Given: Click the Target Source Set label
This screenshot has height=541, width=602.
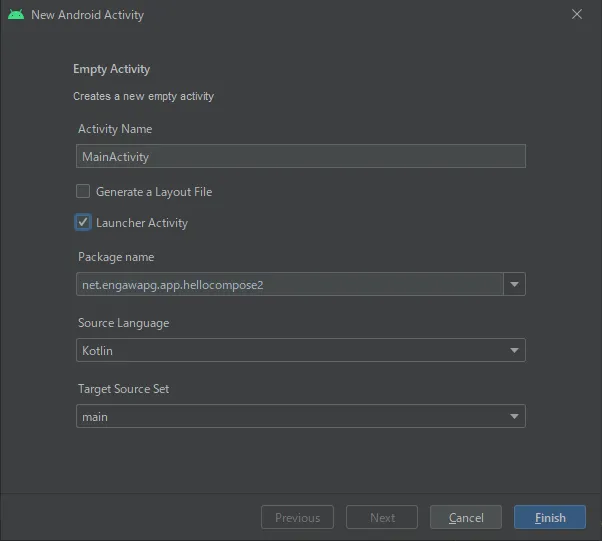Looking at the screenshot, I should point(123,389).
